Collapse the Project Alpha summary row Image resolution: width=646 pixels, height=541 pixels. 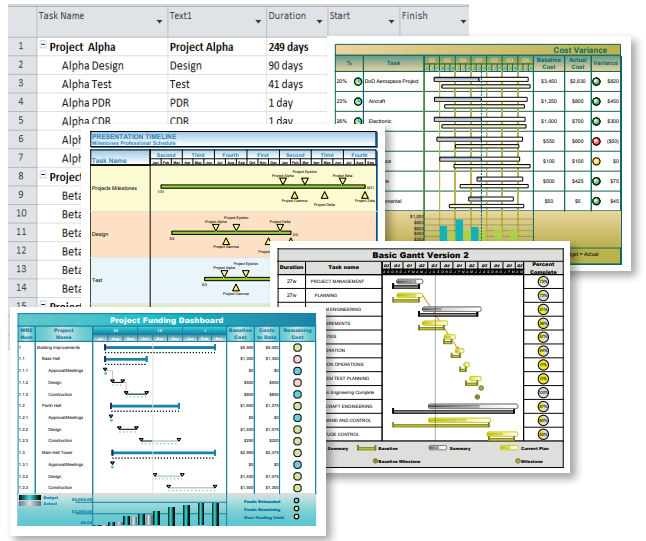[43, 47]
